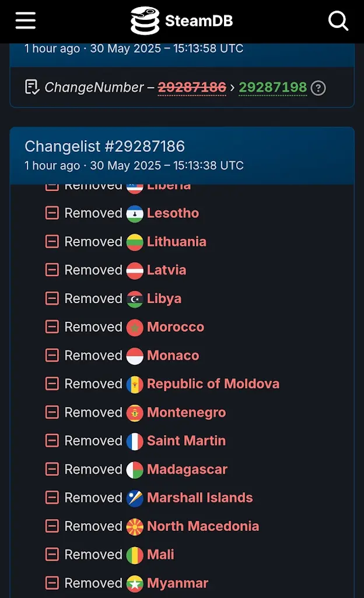Screen dimensions: 364x598
Task: Click the Marshall Islands flag icon
Action: (x=135, y=498)
